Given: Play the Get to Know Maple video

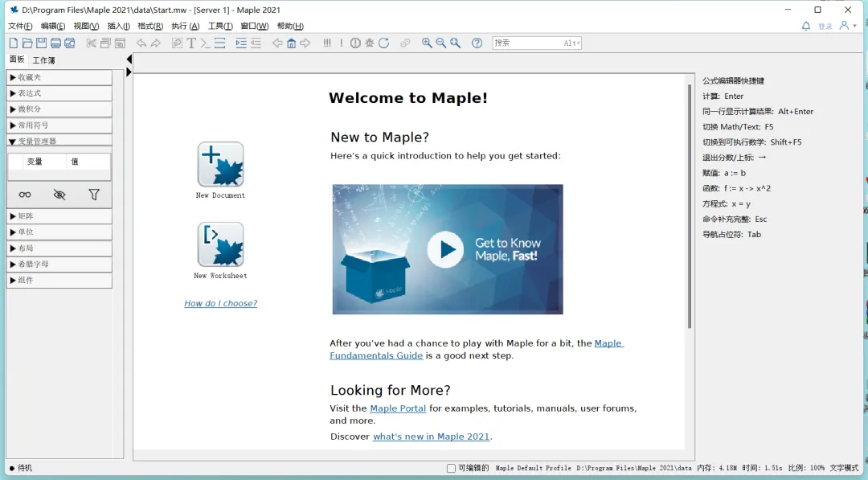Looking at the screenshot, I should pos(445,250).
